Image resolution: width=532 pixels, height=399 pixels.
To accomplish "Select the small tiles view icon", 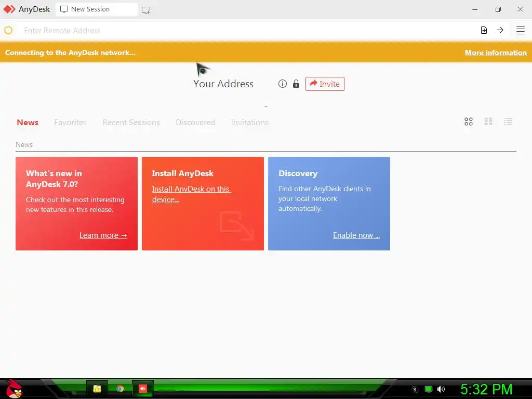I will coord(488,122).
